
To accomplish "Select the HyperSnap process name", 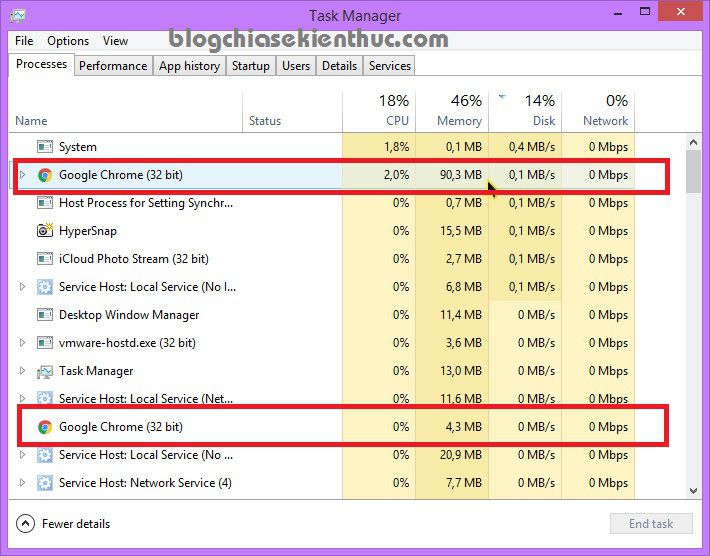I will click(88, 231).
